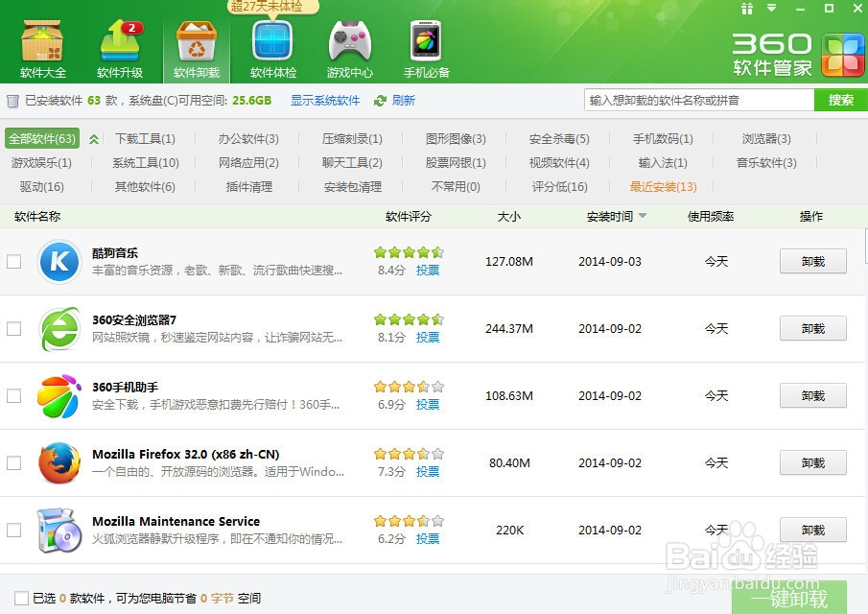The width and height of the screenshot is (868, 614).
Task: Click the star rating of 360手机助手
Action: [x=410, y=387]
